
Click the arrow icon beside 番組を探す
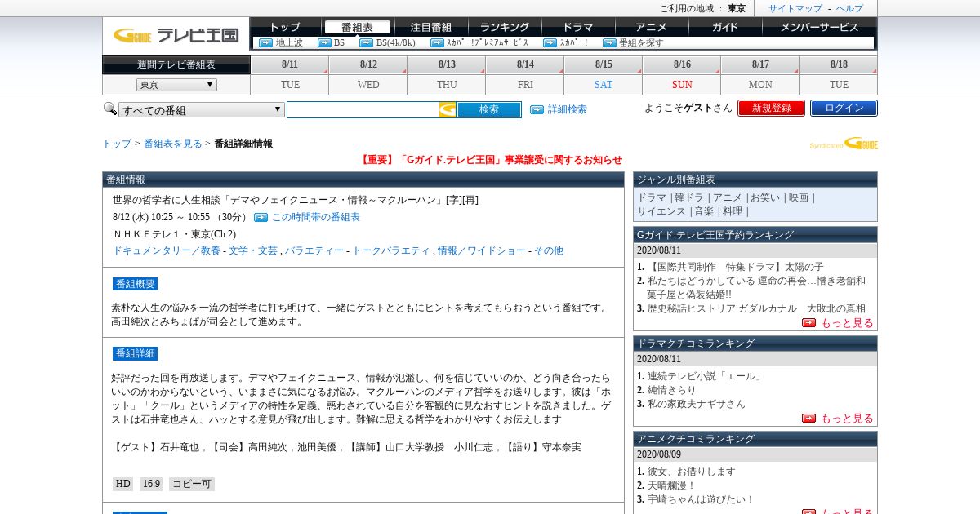pyautogui.click(x=609, y=42)
